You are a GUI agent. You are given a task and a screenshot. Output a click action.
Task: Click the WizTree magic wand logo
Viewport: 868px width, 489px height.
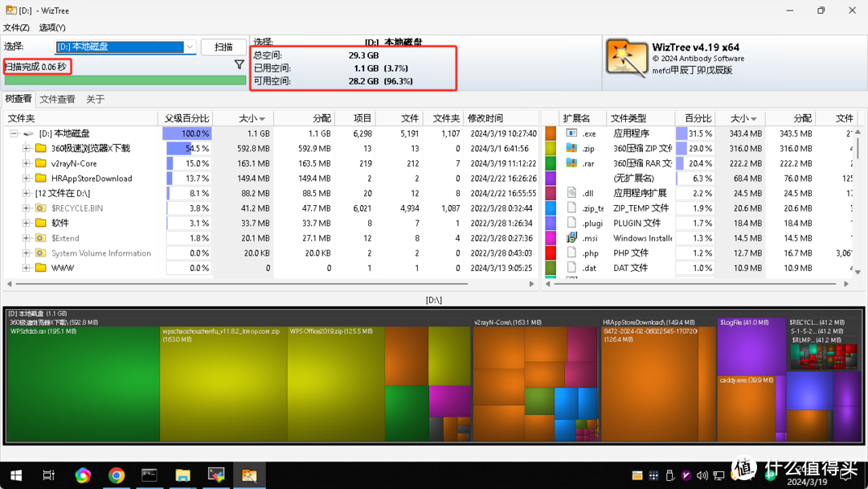tap(626, 58)
